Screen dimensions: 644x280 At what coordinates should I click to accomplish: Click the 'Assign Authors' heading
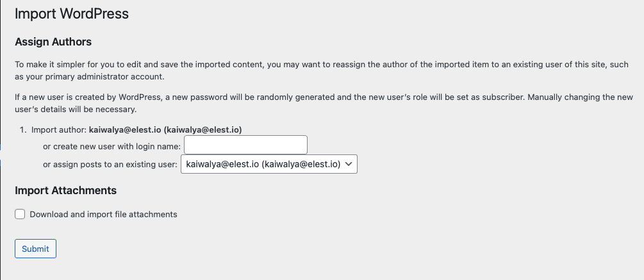(53, 42)
